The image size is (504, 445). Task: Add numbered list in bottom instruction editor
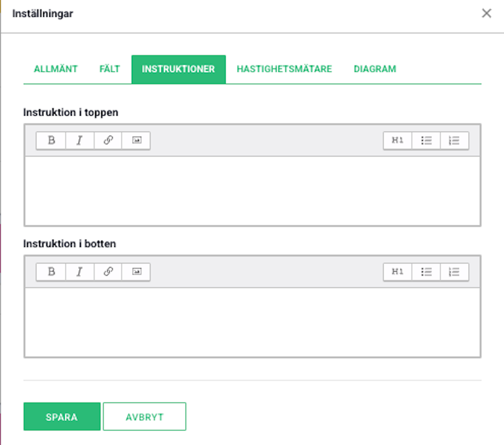455,272
